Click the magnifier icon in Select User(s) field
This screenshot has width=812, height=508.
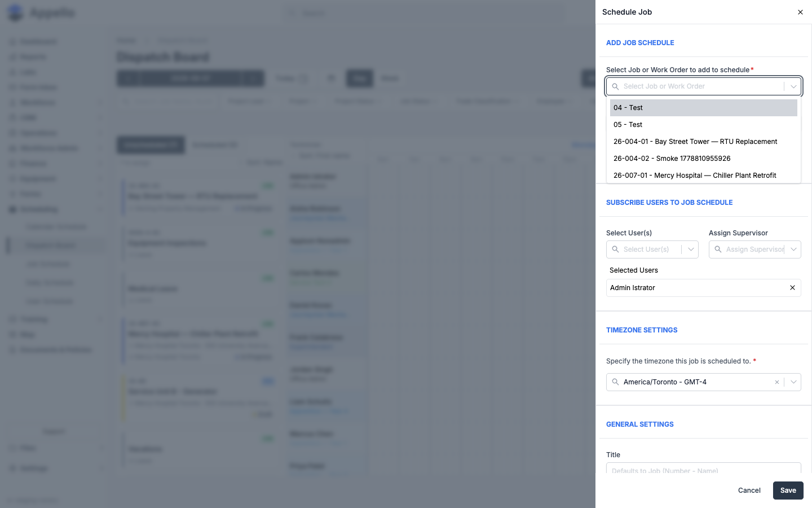tap(616, 249)
